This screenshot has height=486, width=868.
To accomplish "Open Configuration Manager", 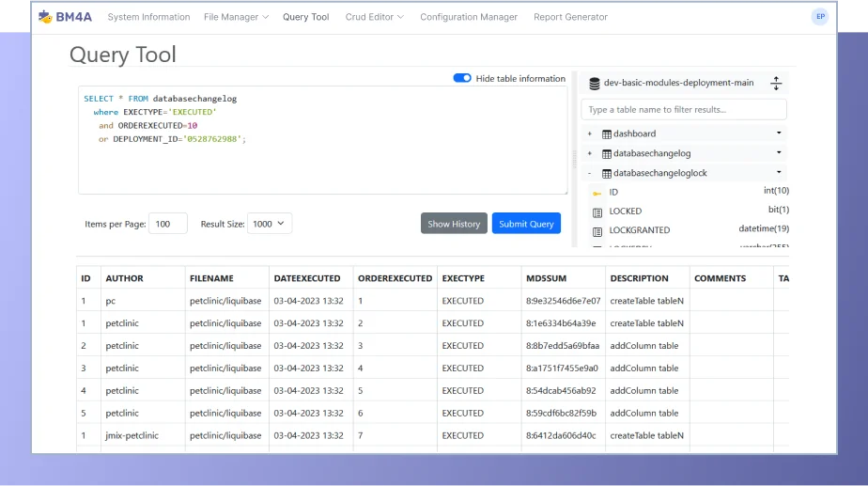I will (469, 17).
